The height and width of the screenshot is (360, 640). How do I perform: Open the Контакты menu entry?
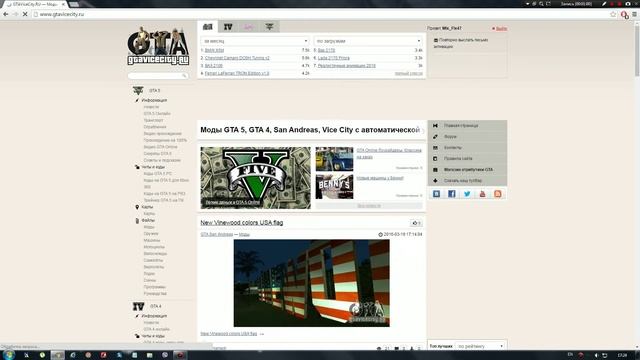click(453, 147)
